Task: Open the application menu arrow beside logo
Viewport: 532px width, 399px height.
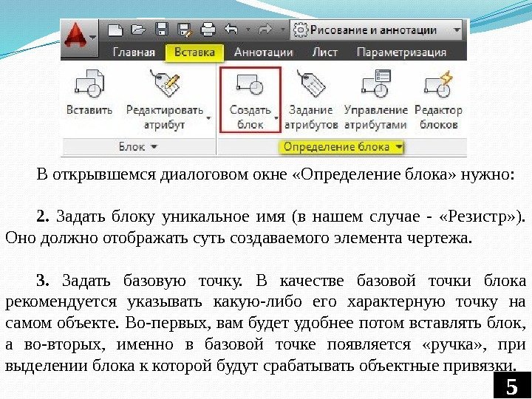Action: 93,37
